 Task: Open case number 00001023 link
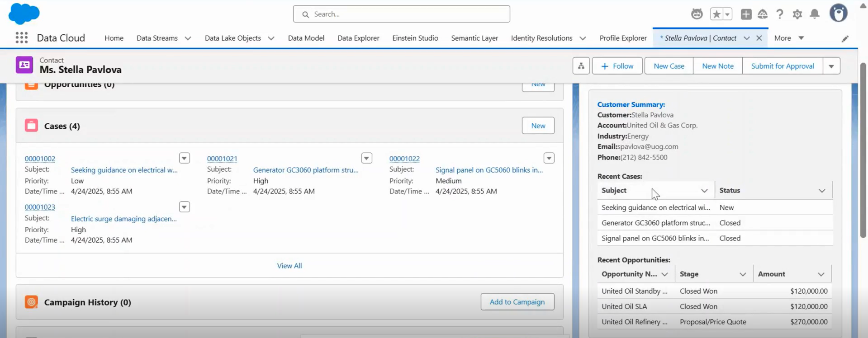(x=40, y=207)
